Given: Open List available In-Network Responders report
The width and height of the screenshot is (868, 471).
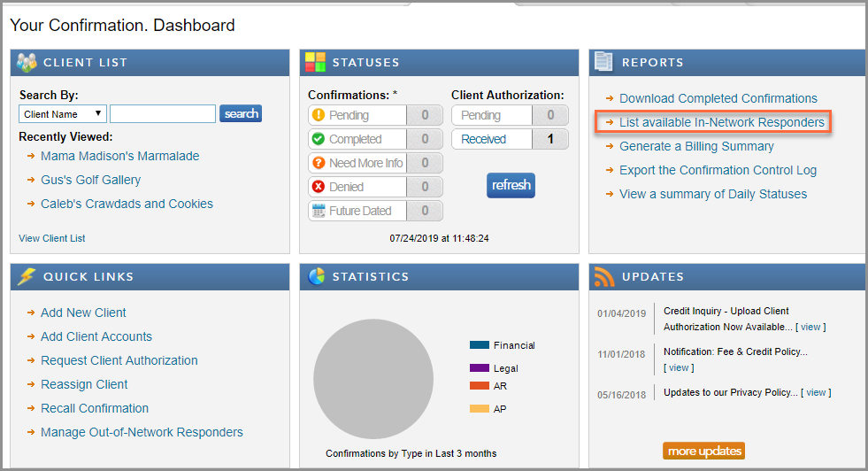Looking at the screenshot, I should tap(721, 122).
